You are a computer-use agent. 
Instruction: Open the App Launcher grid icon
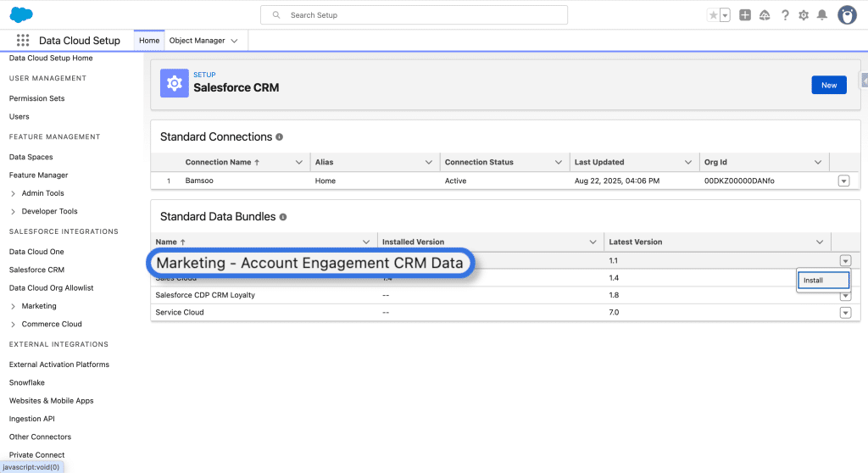click(23, 41)
